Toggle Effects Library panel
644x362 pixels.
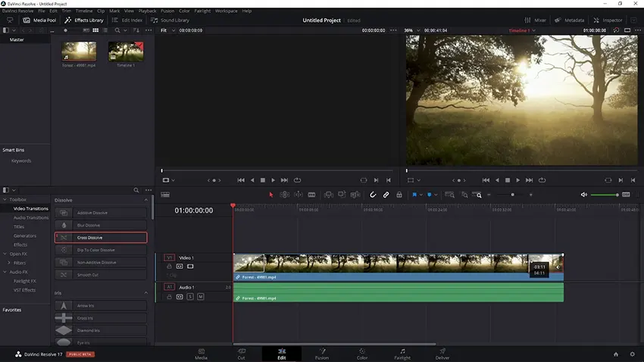(84, 20)
